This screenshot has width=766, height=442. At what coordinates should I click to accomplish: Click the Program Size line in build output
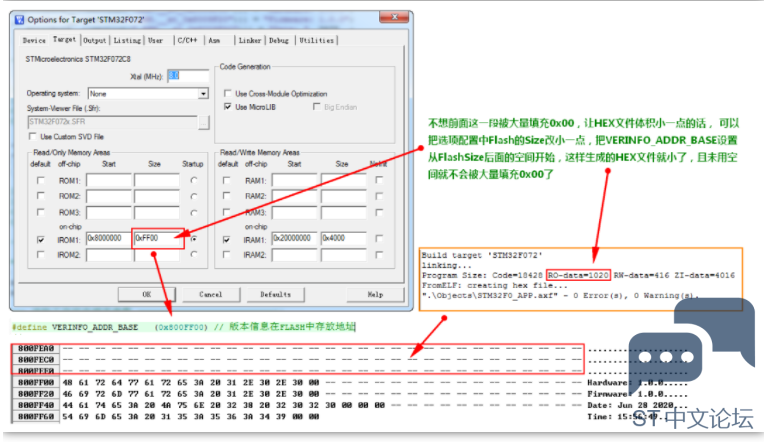[578, 275]
